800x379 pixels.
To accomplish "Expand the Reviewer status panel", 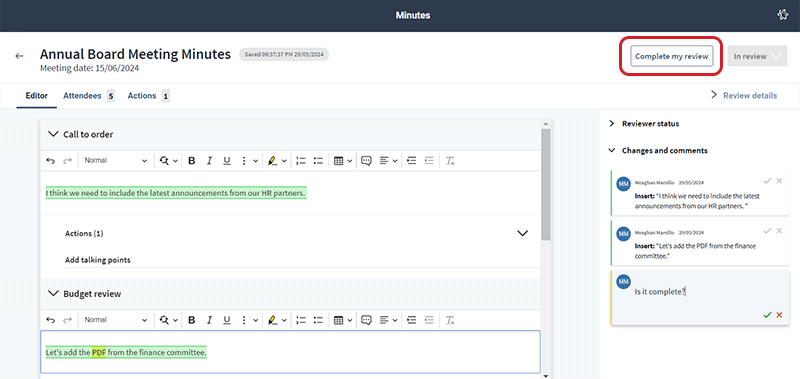I will pyautogui.click(x=612, y=123).
